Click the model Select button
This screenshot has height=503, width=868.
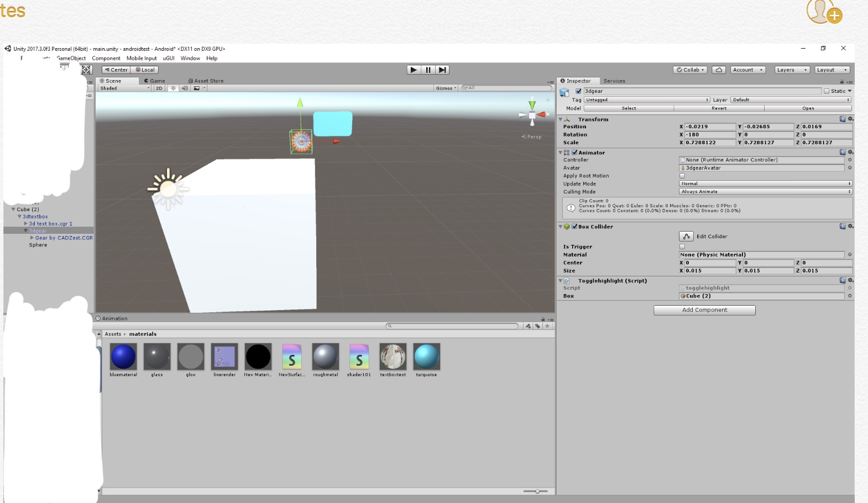[629, 108]
